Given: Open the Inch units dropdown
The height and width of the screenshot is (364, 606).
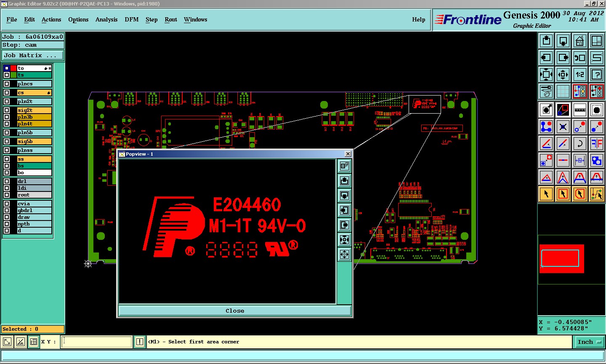Looking at the screenshot, I should (x=589, y=342).
